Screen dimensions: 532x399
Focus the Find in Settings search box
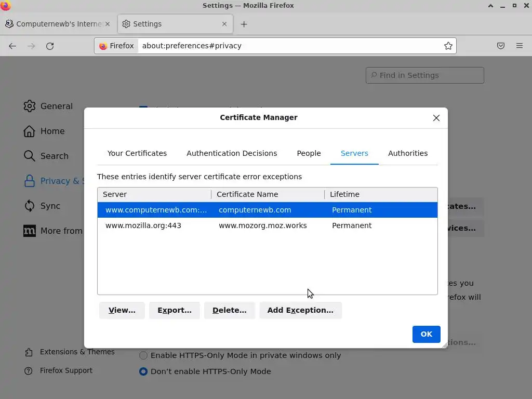pos(425,75)
